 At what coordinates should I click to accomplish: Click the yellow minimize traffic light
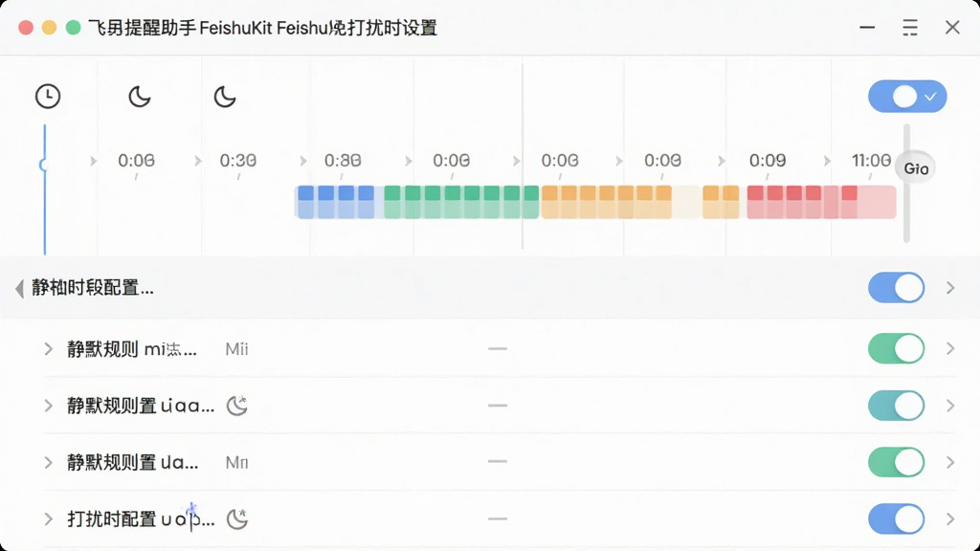tap(50, 28)
